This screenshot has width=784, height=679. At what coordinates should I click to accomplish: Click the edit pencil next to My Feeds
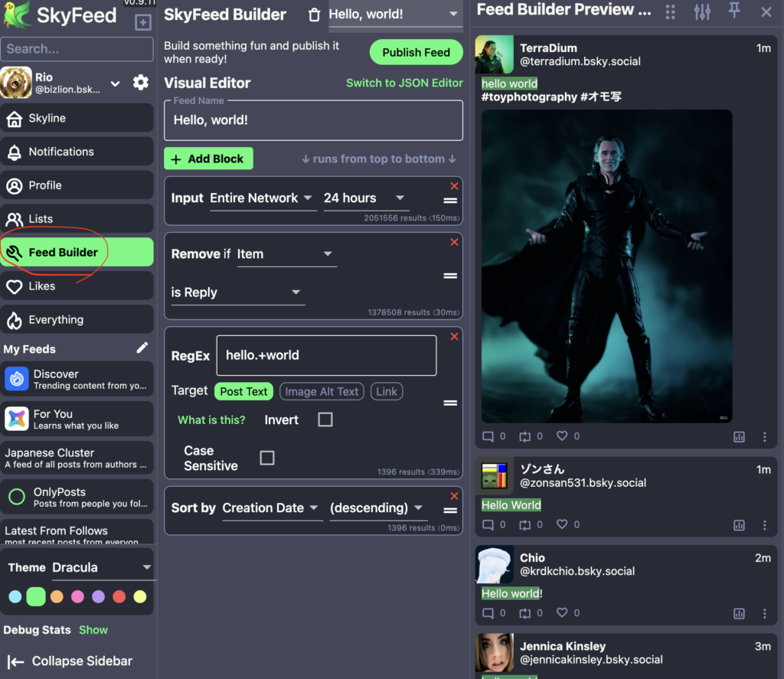[x=142, y=348]
